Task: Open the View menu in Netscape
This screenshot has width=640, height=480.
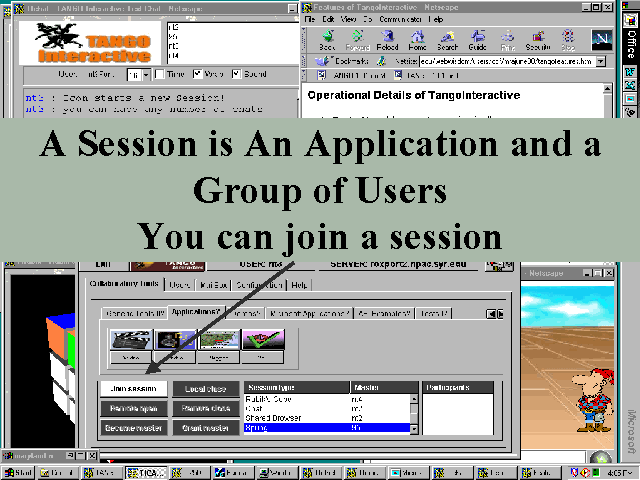Action: pyautogui.click(x=348, y=19)
